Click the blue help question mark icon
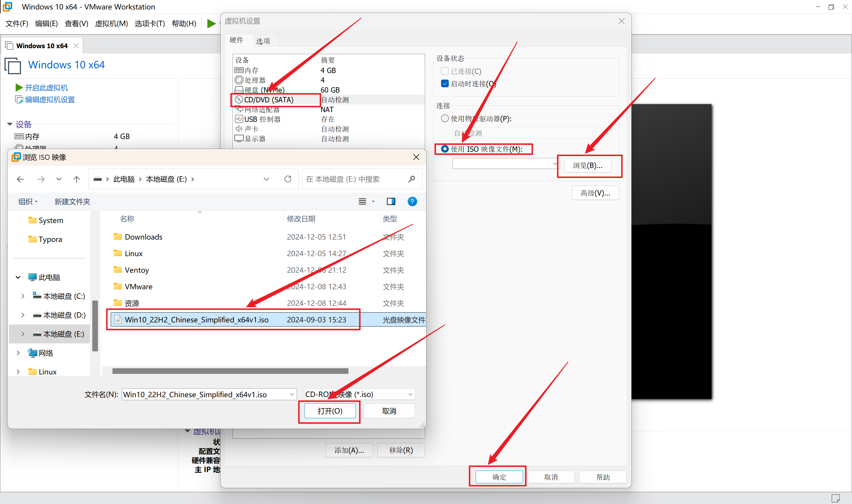 (412, 201)
